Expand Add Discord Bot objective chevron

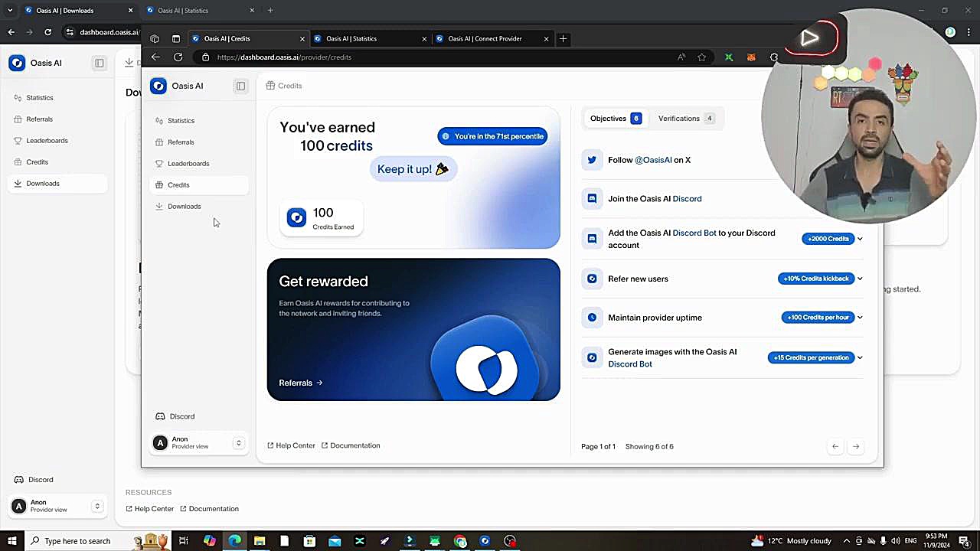click(860, 239)
